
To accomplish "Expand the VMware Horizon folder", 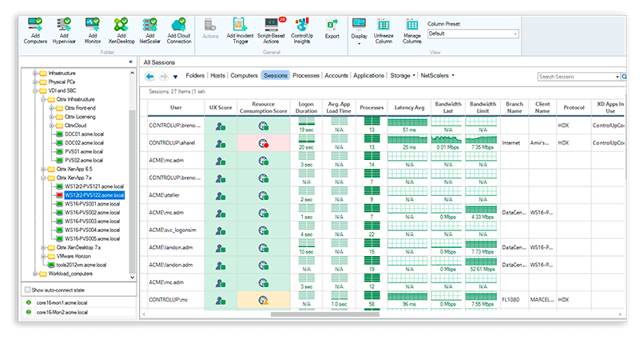I will pos(43,256).
